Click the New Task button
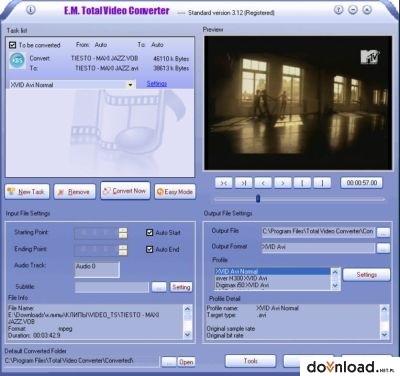400x376 pixels. point(27,192)
